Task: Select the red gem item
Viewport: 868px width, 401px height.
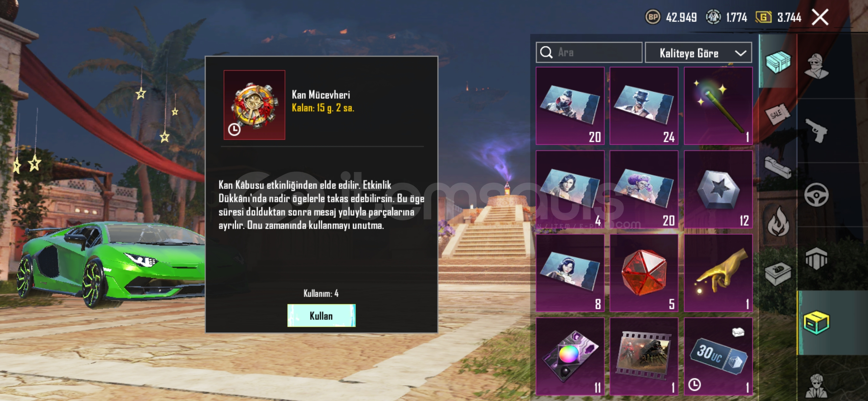Action: pos(644,273)
